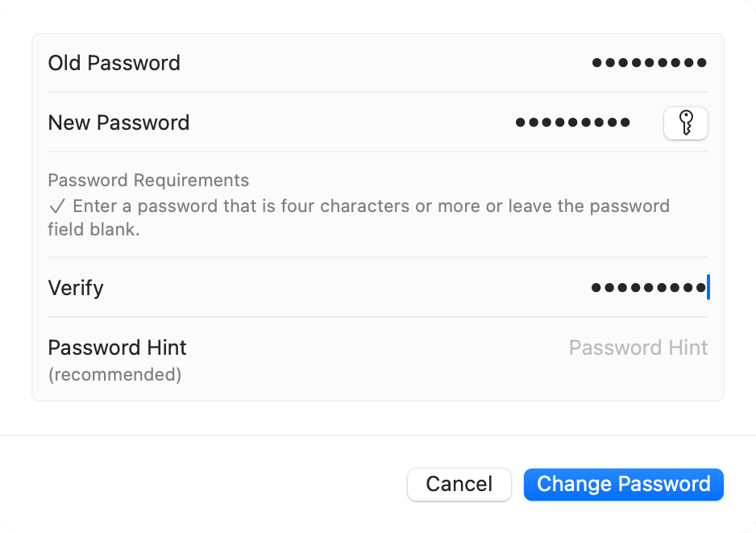This screenshot has width=756, height=533.
Task: Click the masked dots in New Password
Action: (x=573, y=123)
